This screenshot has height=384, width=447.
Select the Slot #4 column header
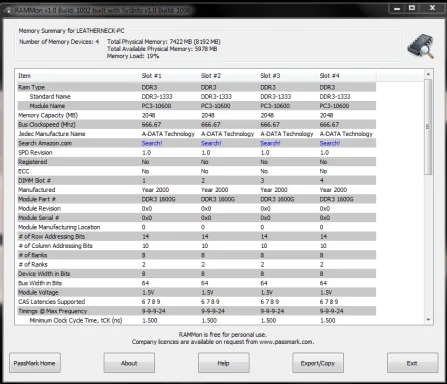pos(346,76)
